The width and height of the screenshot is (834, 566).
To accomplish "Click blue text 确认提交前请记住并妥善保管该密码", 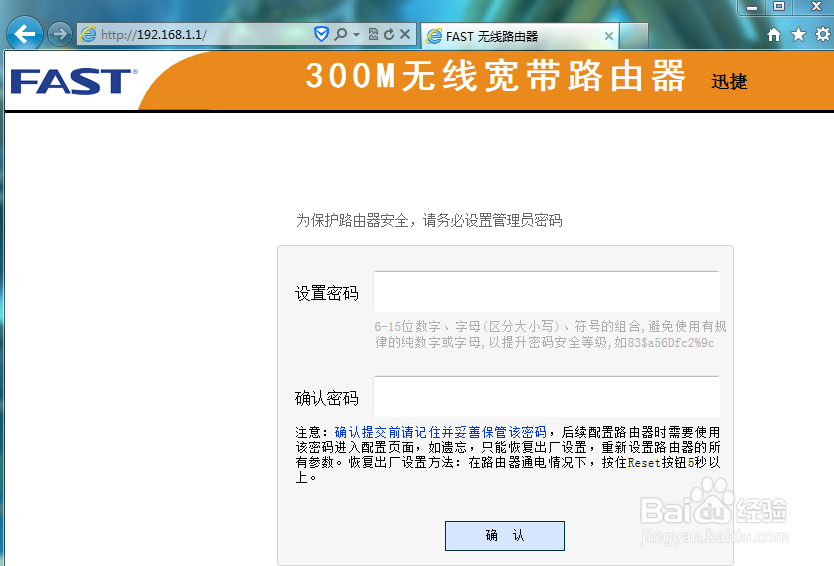I will [x=440, y=432].
